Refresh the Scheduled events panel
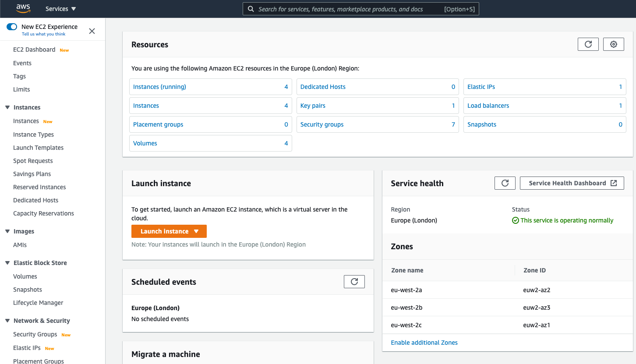This screenshot has width=636, height=364. 354,282
